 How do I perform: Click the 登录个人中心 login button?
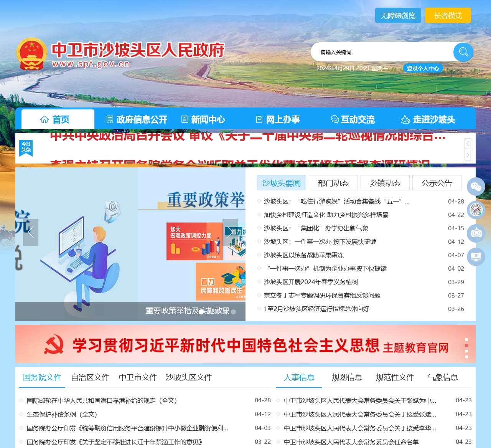[x=423, y=68]
